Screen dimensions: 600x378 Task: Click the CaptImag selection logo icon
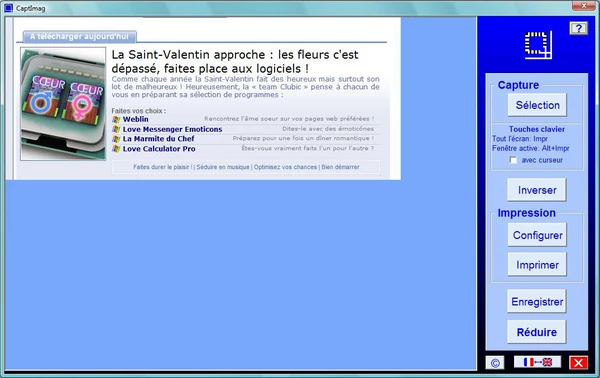coord(538,45)
